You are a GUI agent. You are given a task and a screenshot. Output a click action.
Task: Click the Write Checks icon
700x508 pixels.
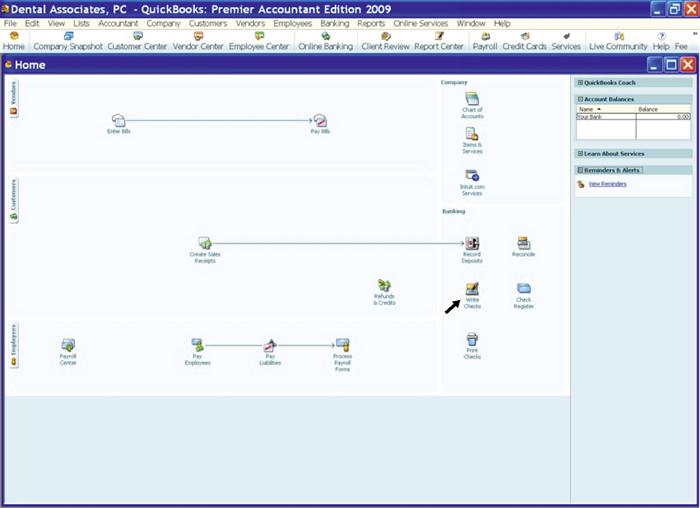tap(472, 290)
